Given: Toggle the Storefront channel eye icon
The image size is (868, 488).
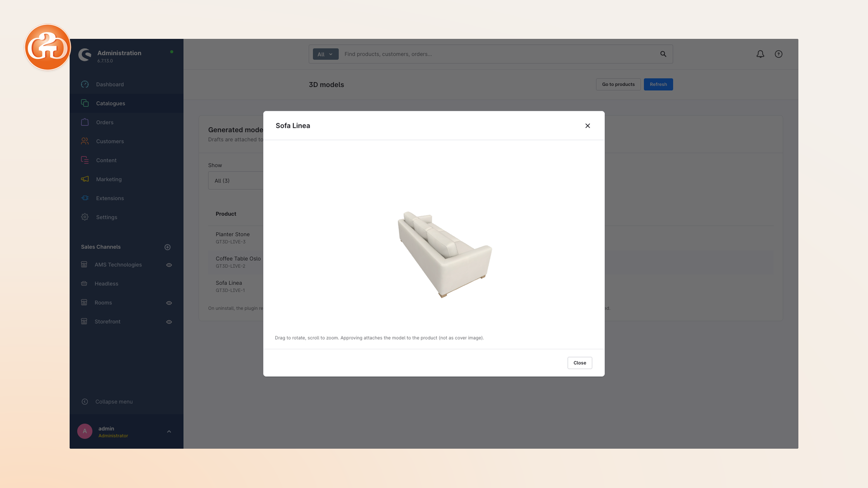Looking at the screenshot, I should tap(169, 322).
